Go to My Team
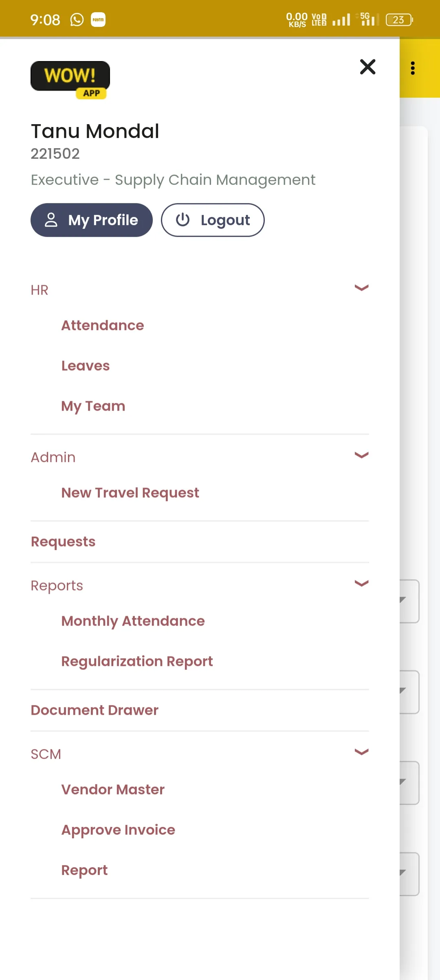Screen dimensions: 440x980 coord(93,406)
